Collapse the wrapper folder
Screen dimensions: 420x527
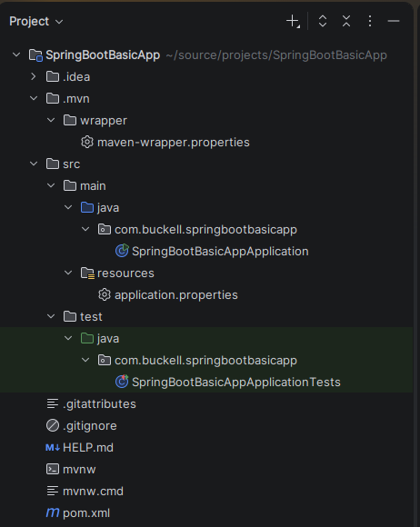pyautogui.click(x=51, y=120)
